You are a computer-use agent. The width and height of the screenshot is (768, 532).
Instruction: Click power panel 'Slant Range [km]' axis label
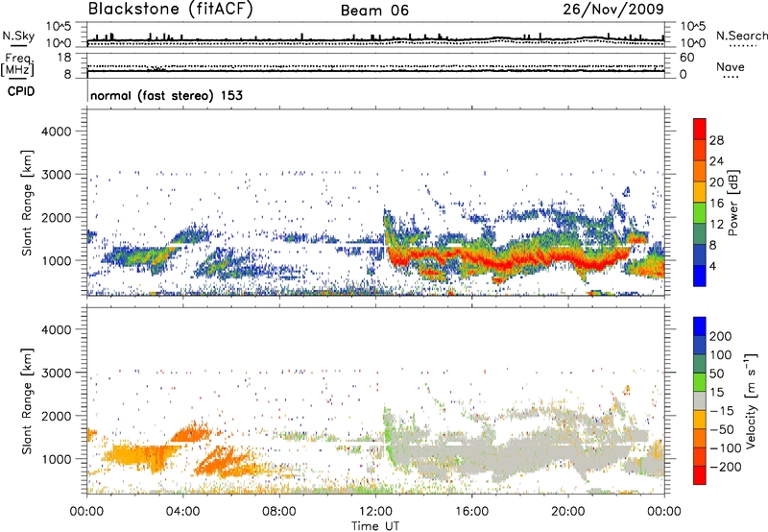[27, 203]
